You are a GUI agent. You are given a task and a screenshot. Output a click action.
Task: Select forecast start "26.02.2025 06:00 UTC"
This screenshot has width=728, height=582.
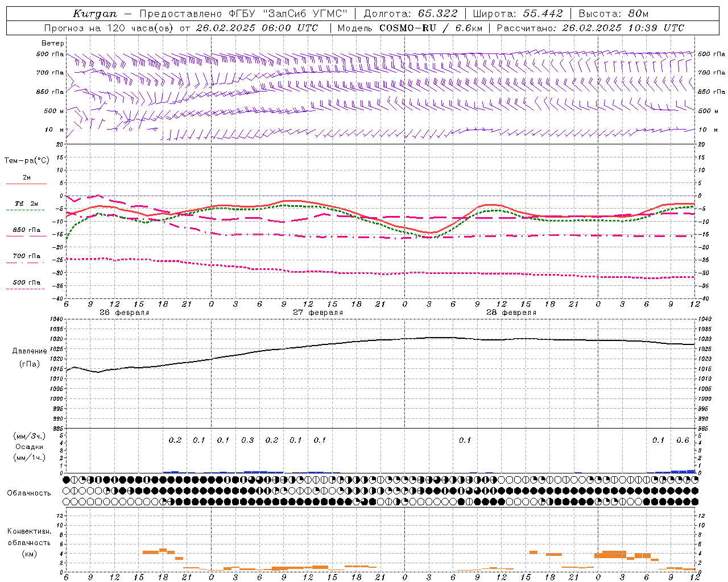(258, 28)
